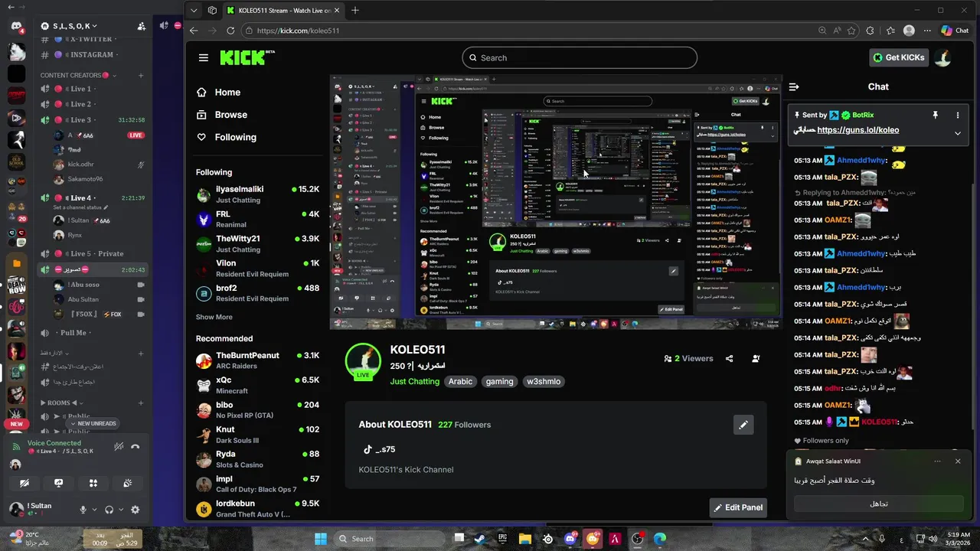Click the KICK beta logo
Screen dimensions: 980x551
(x=247, y=57)
